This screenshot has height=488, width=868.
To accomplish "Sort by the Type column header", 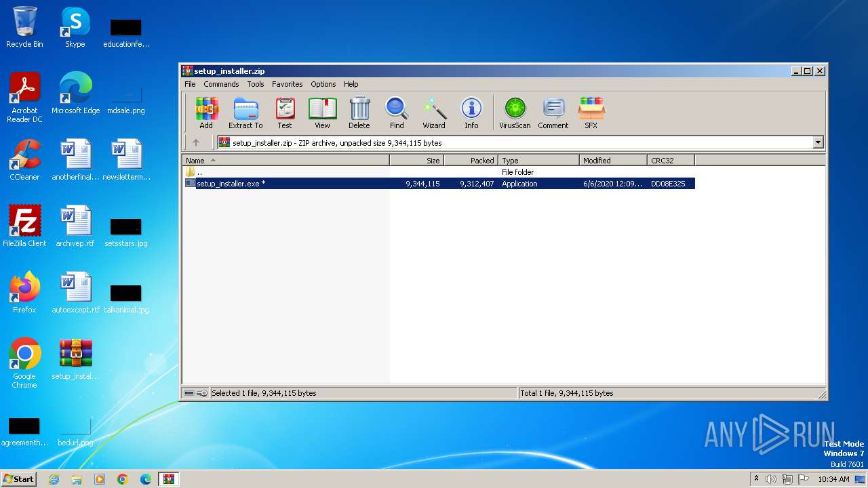I will (539, 161).
